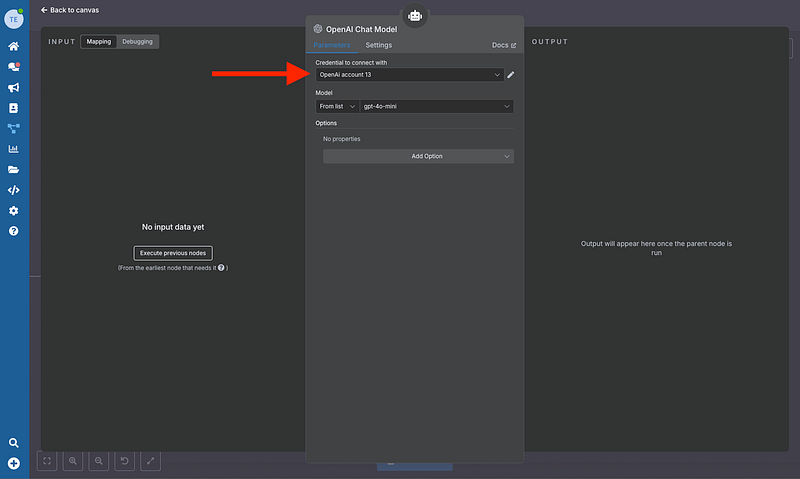Click Execute previous nodes button

coord(173,253)
